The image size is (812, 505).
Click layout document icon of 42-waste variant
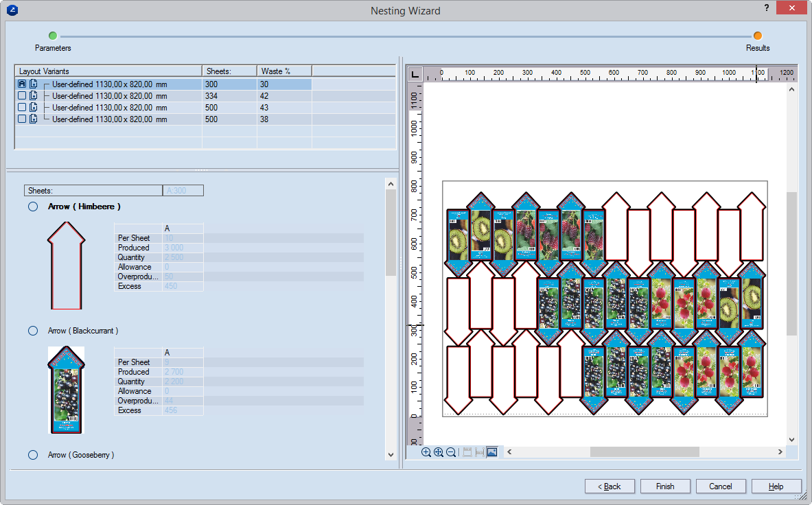click(x=34, y=107)
